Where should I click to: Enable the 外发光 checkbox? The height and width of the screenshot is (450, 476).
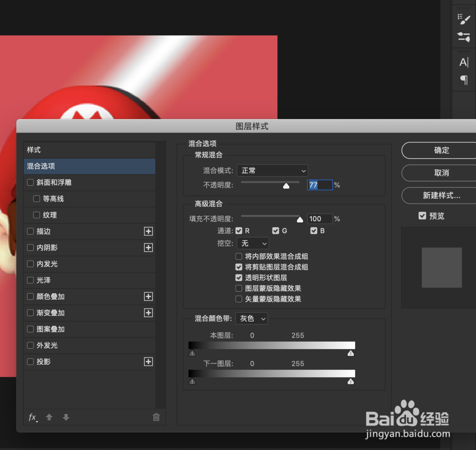coord(30,346)
